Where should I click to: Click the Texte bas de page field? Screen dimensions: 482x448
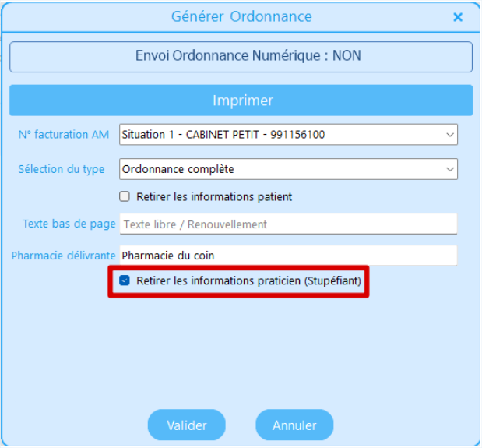click(288, 224)
